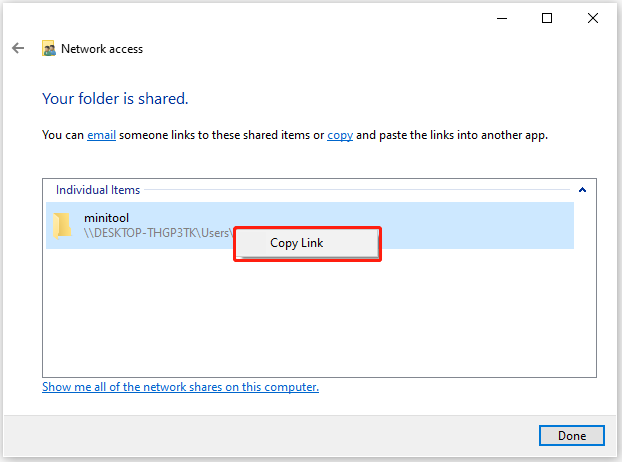Select the minitool item name
Image resolution: width=622 pixels, height=462 pixels.
coord(105,218)
